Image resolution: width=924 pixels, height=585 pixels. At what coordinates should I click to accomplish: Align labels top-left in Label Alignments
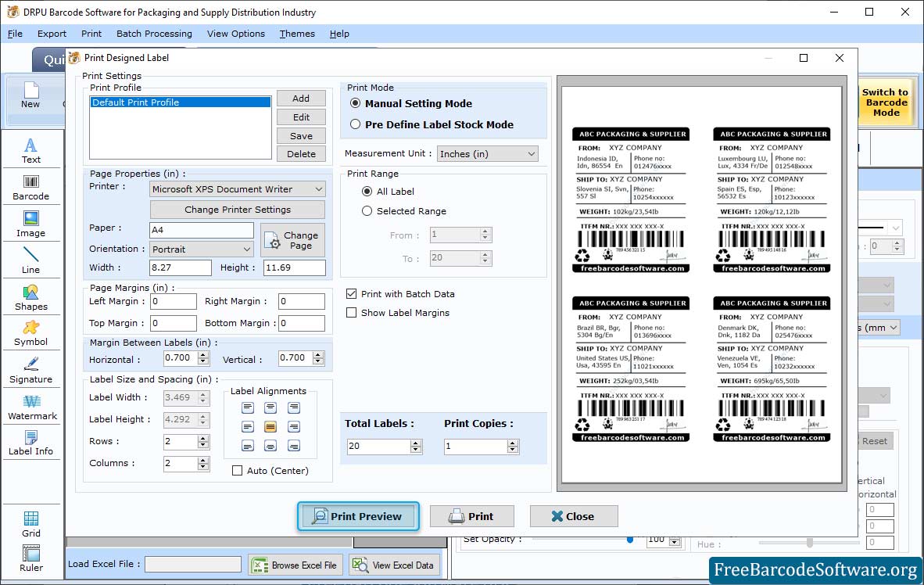pos(248,407)
